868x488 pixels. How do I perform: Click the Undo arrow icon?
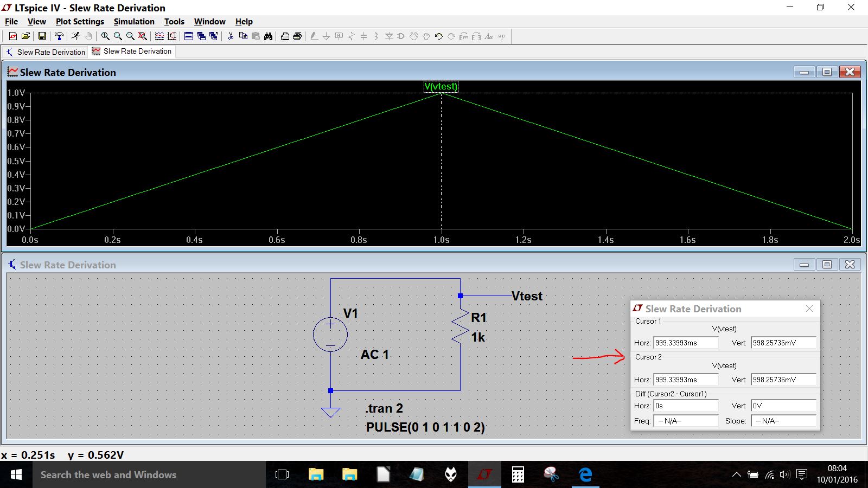(x=439, y=36)
